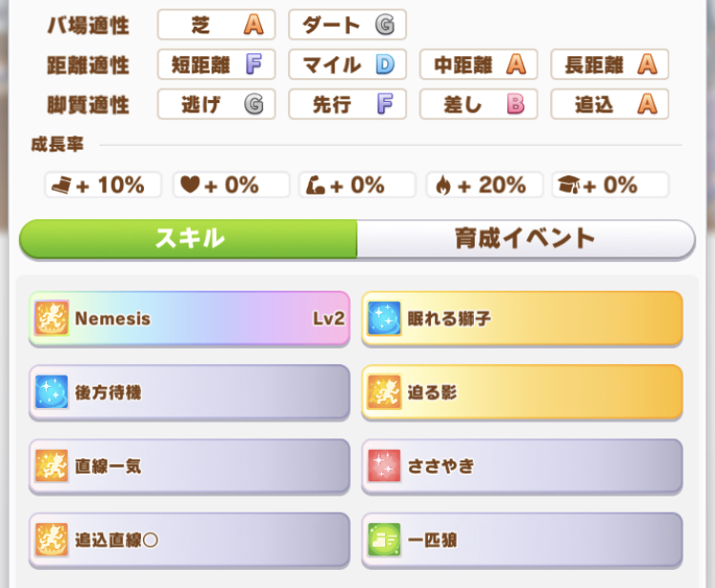Click the 追込直線○ skill icon

[51, 540]
